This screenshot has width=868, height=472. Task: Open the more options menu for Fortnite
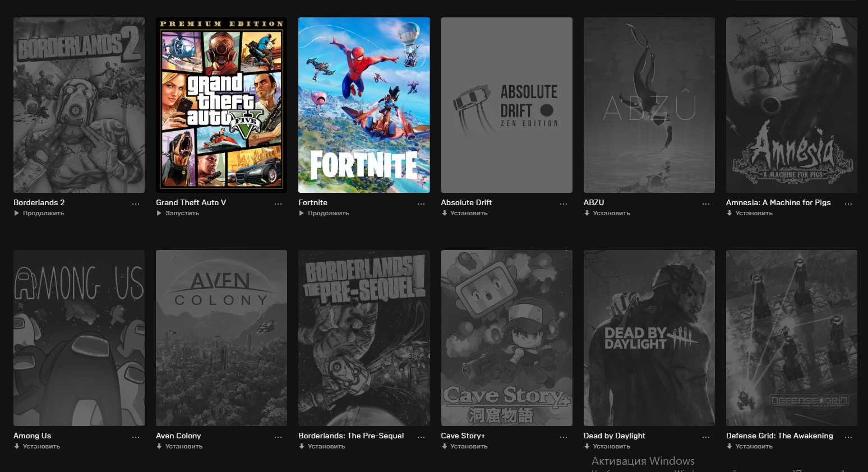(x=421, y=204)
